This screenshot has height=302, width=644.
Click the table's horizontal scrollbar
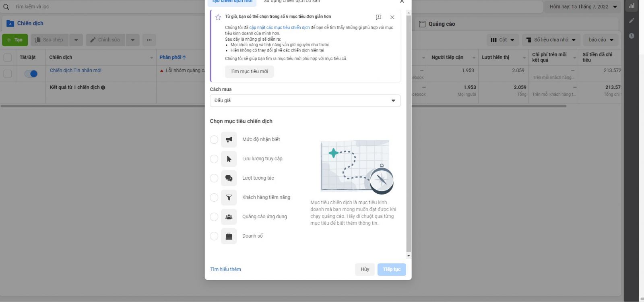(x=283, y=106)
